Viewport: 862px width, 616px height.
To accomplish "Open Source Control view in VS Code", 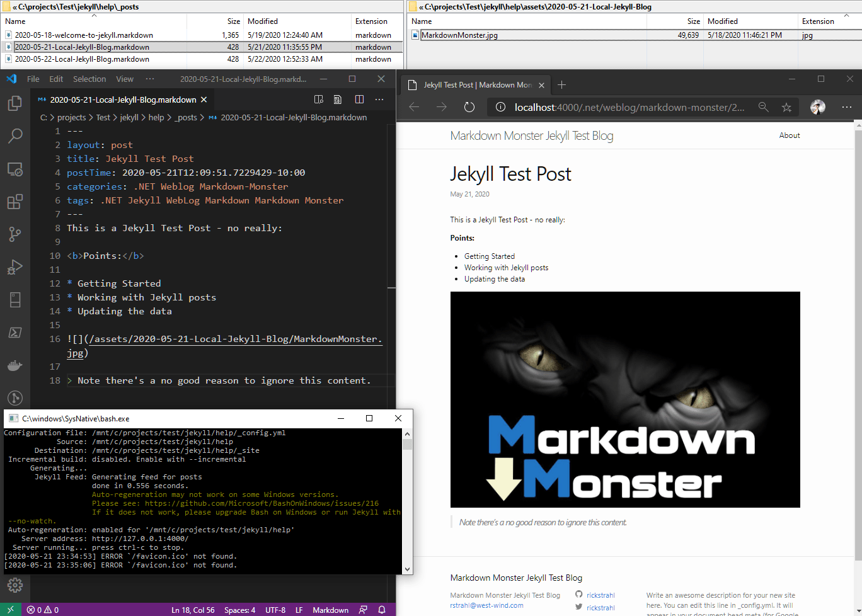I will pos(15,234).
